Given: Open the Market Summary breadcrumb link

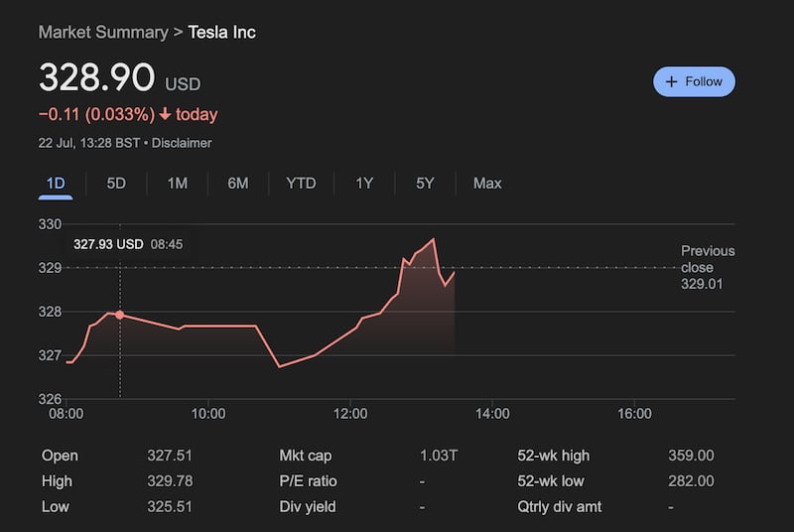Looking at the screenshot, I should click(x=103, y=33).
